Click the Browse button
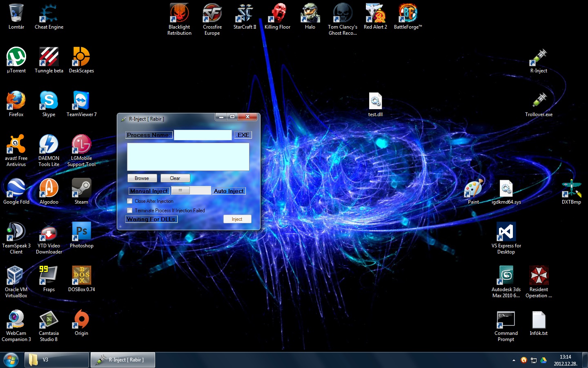Viewport: 588px width, 368px height. coord(142,178)
